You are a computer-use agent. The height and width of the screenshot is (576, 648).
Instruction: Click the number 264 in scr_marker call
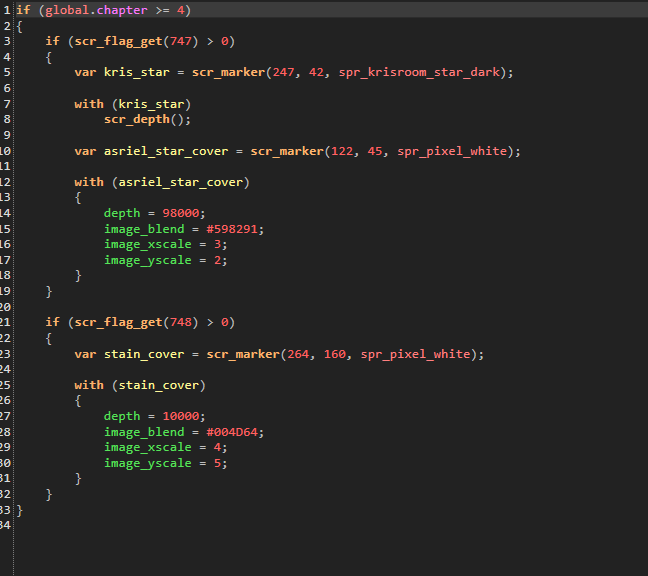click(298, 354)
